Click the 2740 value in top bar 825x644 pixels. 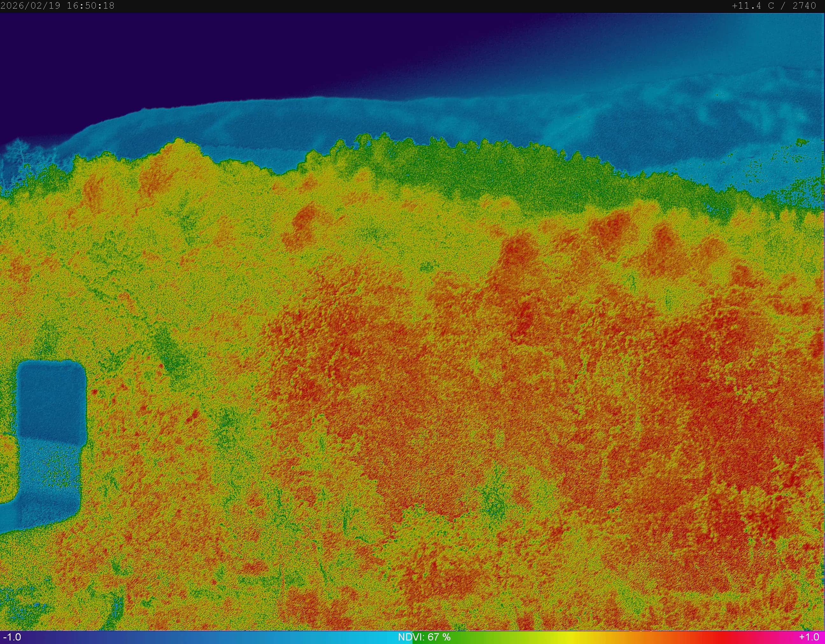(805, 6)
